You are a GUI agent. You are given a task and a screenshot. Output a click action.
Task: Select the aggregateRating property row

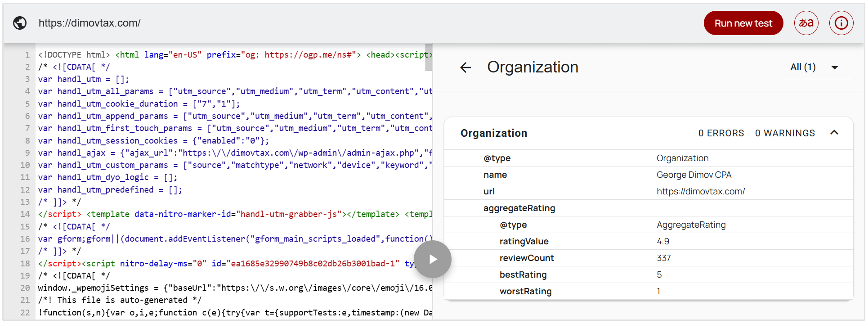coord(519,208)
